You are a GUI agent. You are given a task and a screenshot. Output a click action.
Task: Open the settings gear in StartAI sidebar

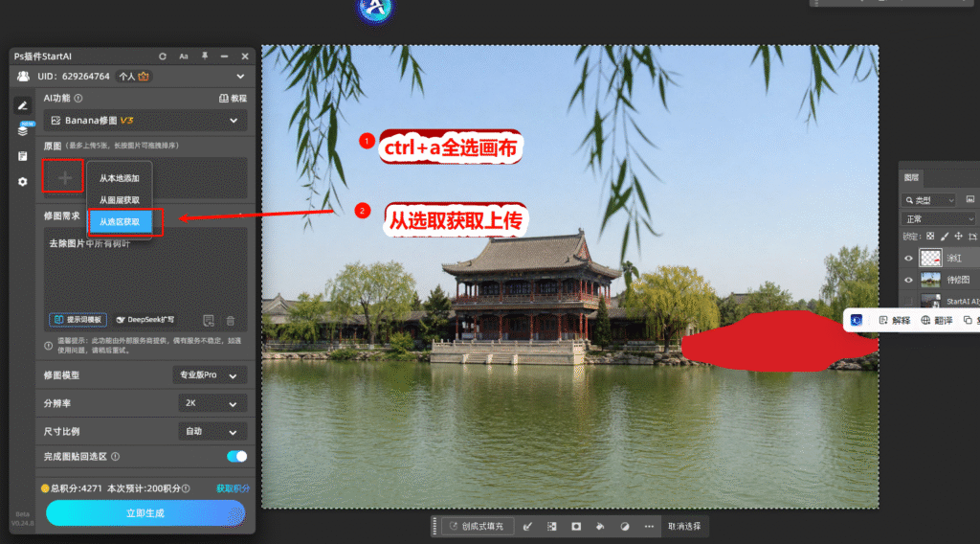[23, 181]
